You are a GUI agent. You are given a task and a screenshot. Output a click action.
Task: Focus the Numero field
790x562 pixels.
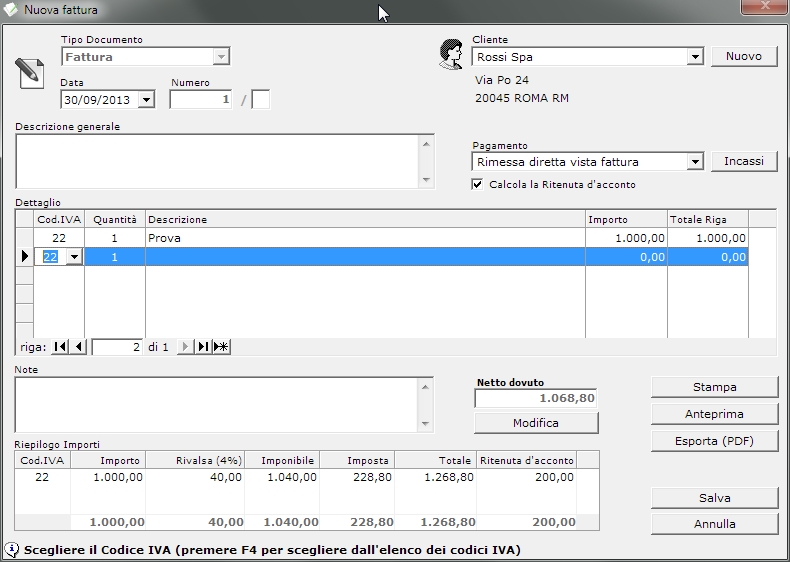pyautogui.click(x=201, y=100)
